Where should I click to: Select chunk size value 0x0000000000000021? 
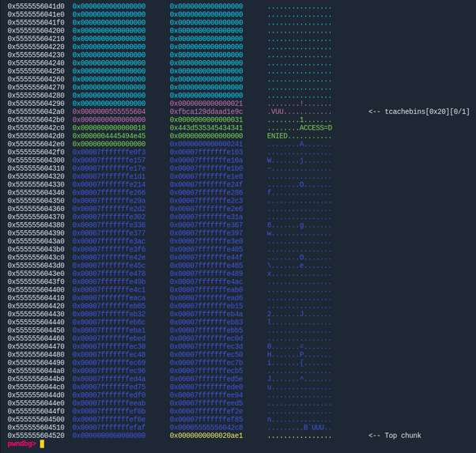click(x=206, y=104)
